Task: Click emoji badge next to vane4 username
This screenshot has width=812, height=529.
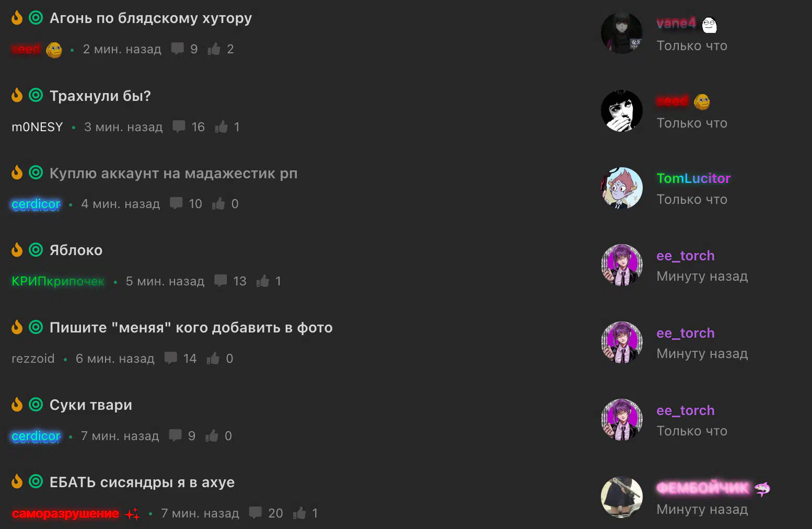Action: coord(710,25)
